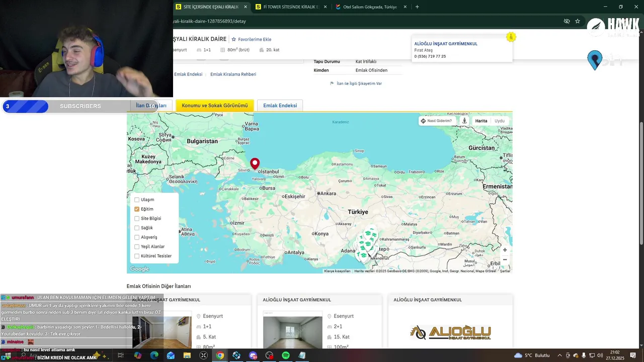The height and width of the screenshot is (362, 644).
Task: Enable the Kültürel Tesisler checkbox
Action: pyautogui.click(x=137, y=256)
